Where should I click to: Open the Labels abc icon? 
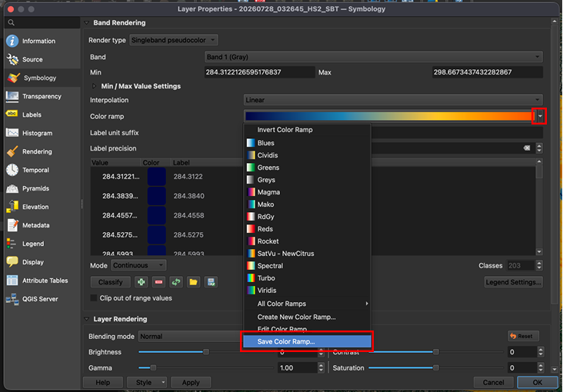coord(12,115)
